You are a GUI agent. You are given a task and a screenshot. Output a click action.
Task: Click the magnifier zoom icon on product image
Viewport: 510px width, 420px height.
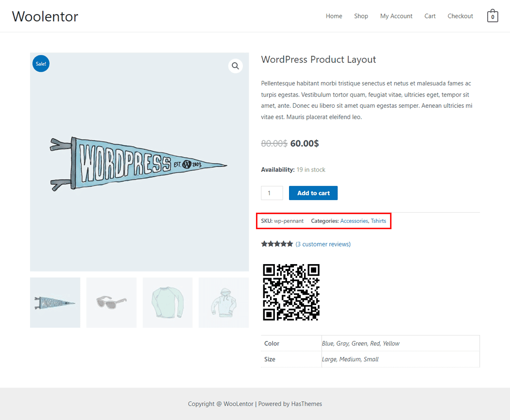click(236, 66)
